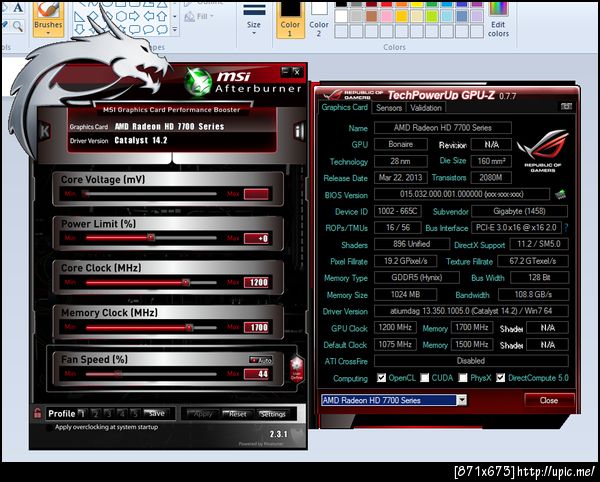Screen dimensions: 600x482
Task: Check the CUDA checkbox in GPU-Z
Action: click(424, 378)
